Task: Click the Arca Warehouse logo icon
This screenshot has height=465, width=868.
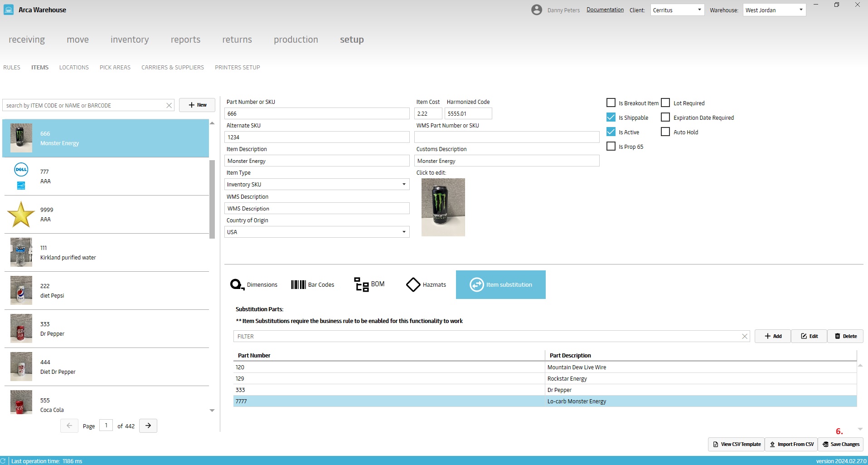Action: tap(8, 10)
